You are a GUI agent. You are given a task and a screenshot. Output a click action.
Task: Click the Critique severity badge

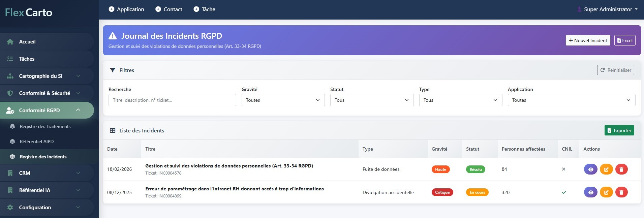tap(442, 192)
